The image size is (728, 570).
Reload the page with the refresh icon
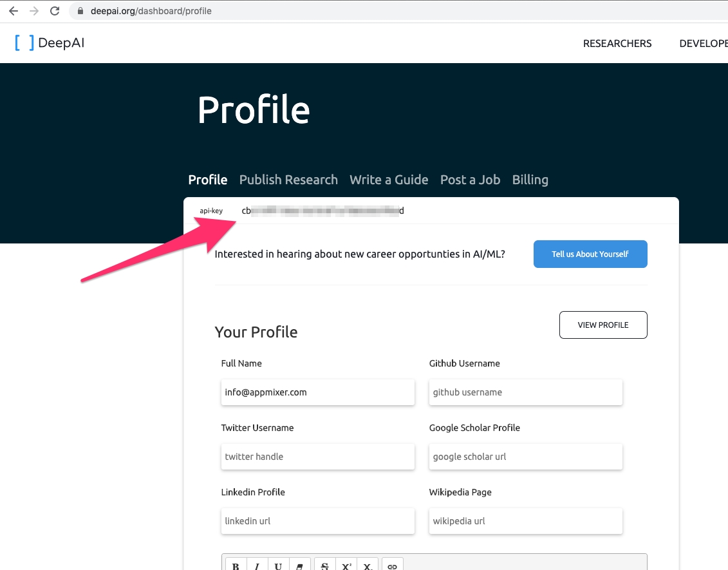click(x=55, y=11)
